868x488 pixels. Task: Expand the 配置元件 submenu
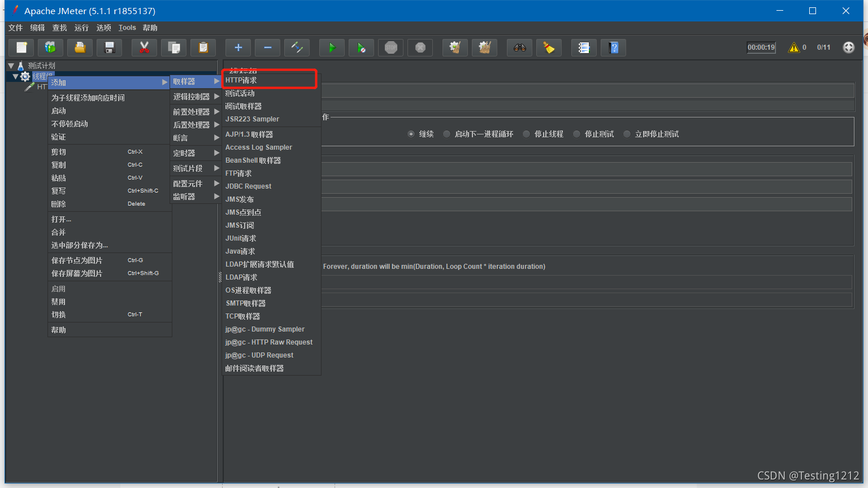[196, 184]
